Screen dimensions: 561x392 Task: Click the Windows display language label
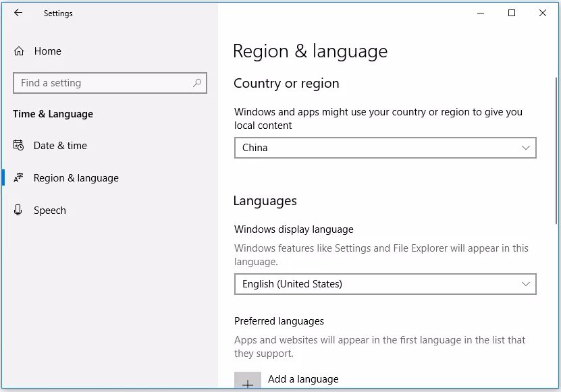click(x=294, y=229)
